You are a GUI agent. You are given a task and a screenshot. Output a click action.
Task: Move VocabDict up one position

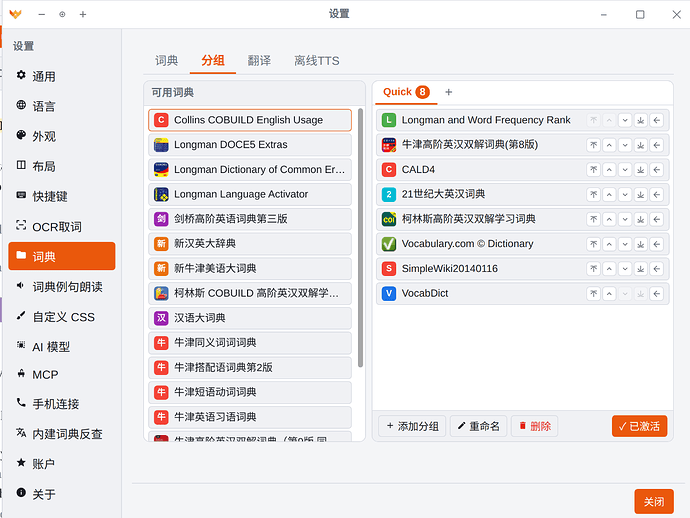(609, 294)
